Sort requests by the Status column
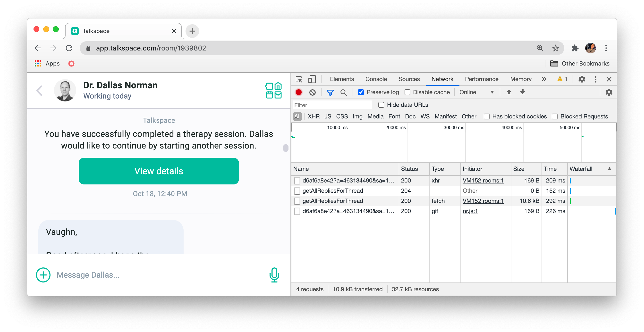 [x=414, y=169]
